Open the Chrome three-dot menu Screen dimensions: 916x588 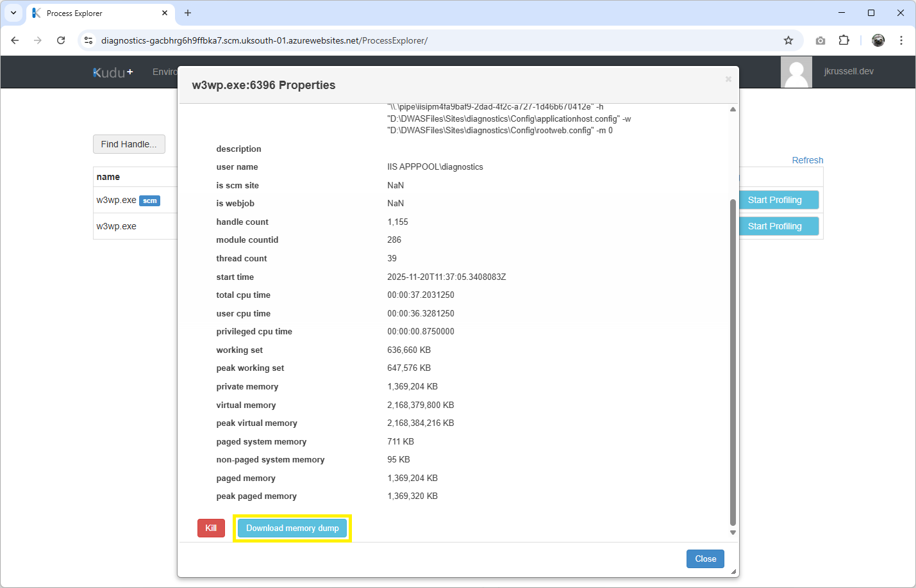pyautogui.click(x=902, y=40)
